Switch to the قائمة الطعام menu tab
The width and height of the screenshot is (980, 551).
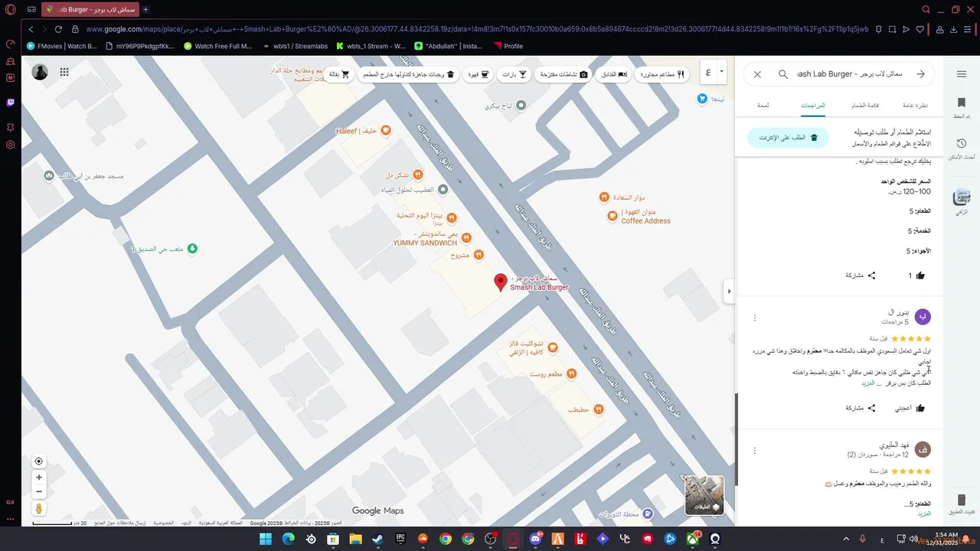865,106
